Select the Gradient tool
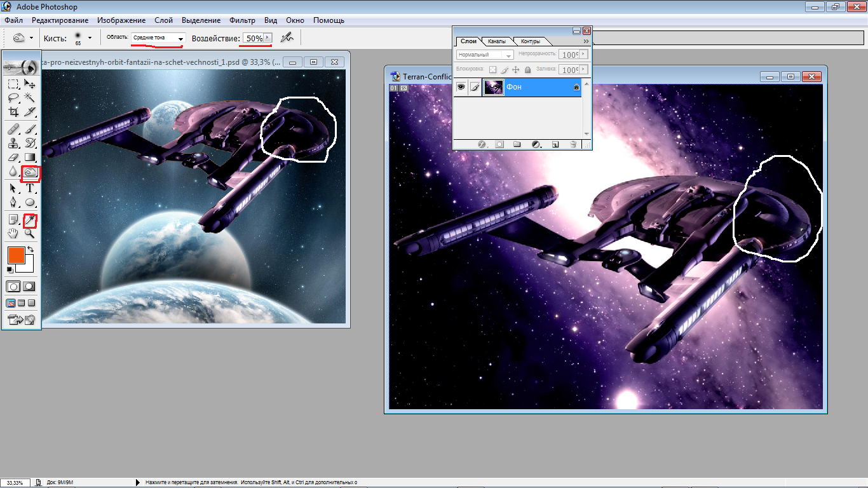This screenshot has height=488, width=868. click(x=30, y=157)
